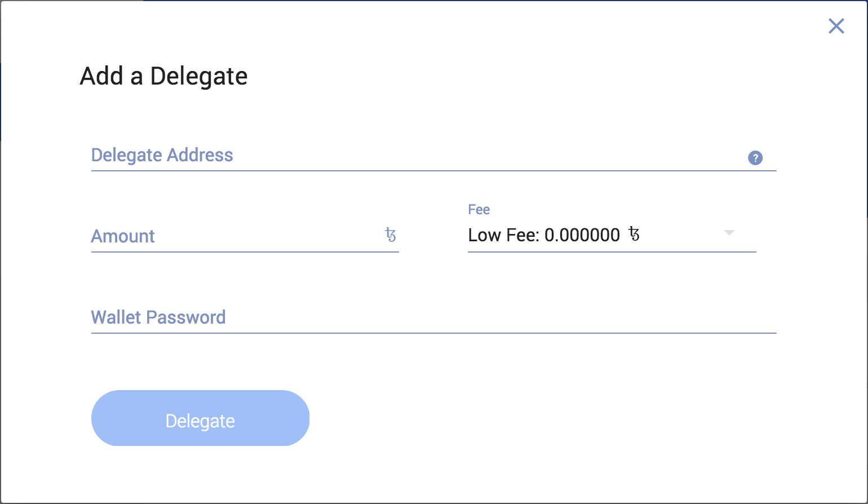The width and height of the screenshot is (868, 504).
Task: Click the Wallet Password placeholder label
Action: [158, 317]
